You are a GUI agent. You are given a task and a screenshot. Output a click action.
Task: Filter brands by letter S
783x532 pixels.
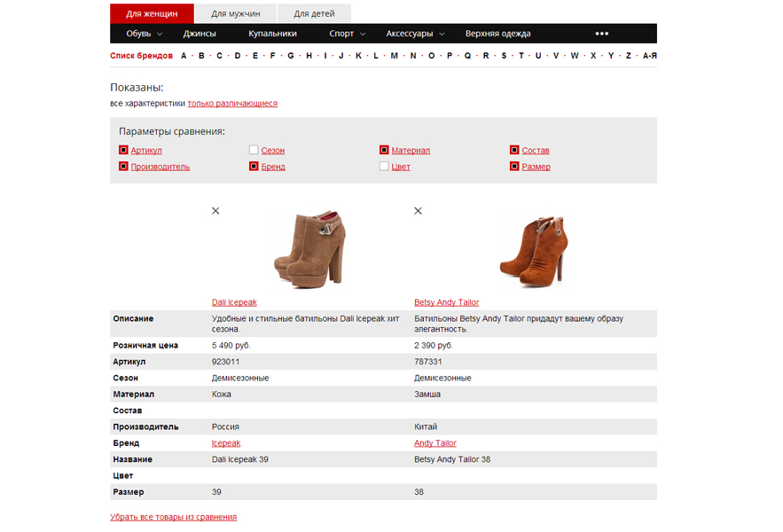(504, 56)
